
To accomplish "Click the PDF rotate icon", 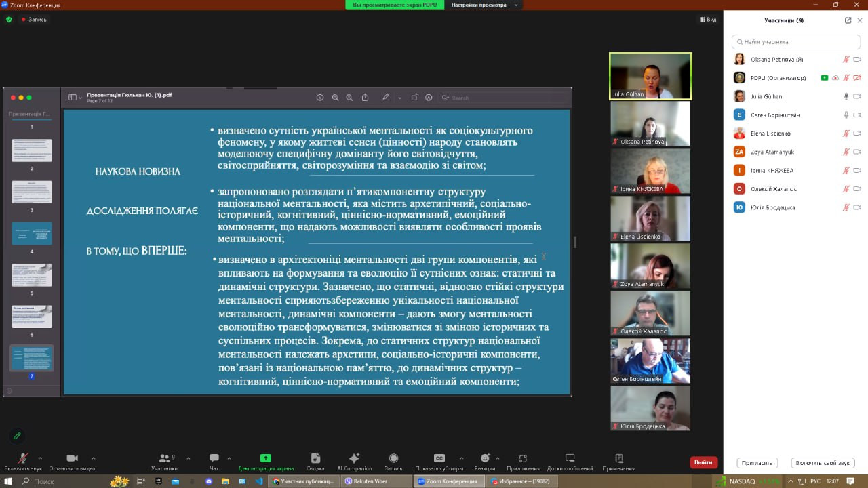I will coord(414,98).
